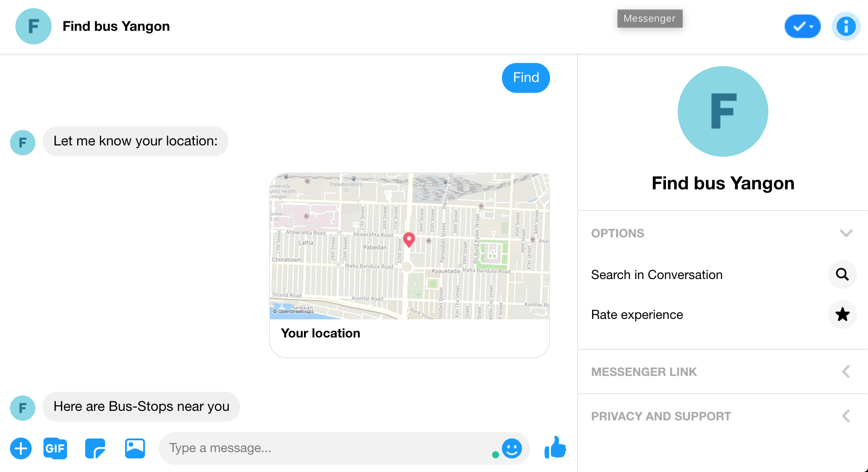
Task: Open more actions with the plus icon
Action: point(21,448)
